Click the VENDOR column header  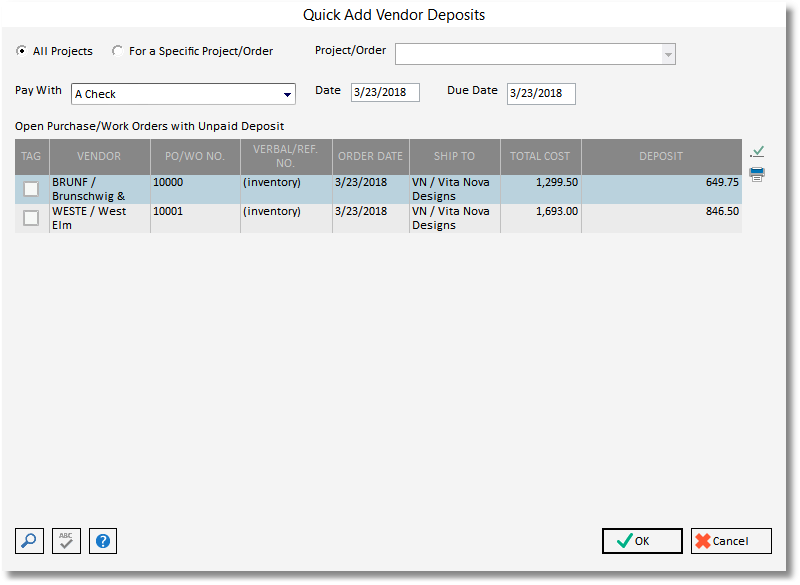click(99, 156)
